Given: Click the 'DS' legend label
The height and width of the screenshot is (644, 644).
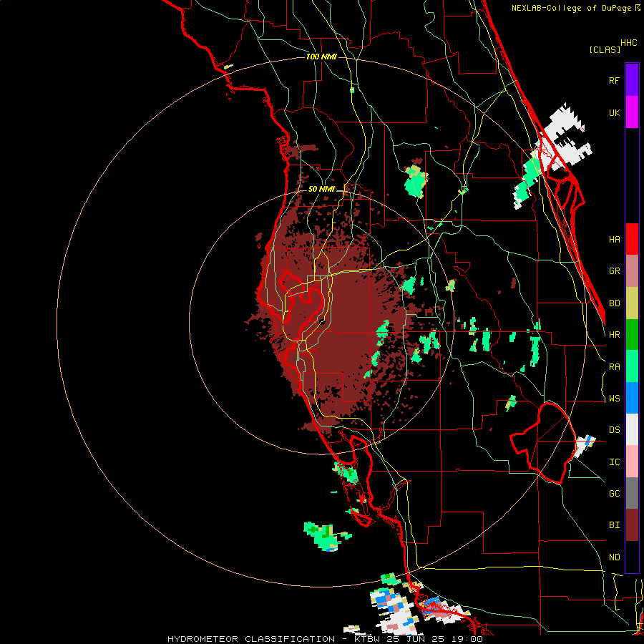Looking at the screenshot, I should tap(614, 430).
